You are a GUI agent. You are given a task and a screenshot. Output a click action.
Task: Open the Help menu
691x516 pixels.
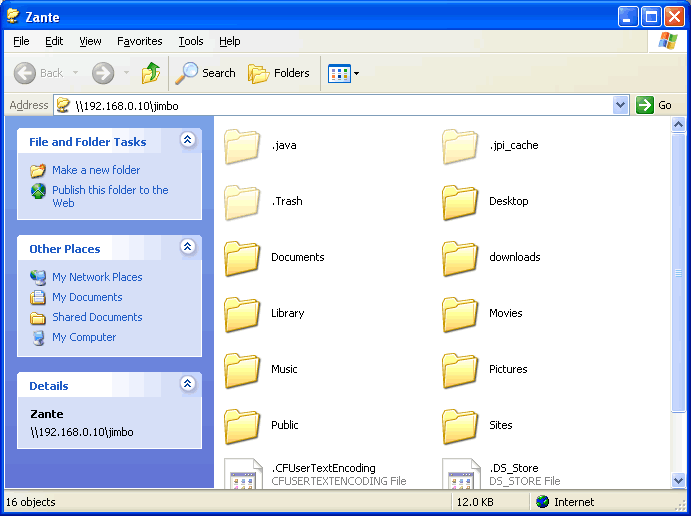(230, 41)
